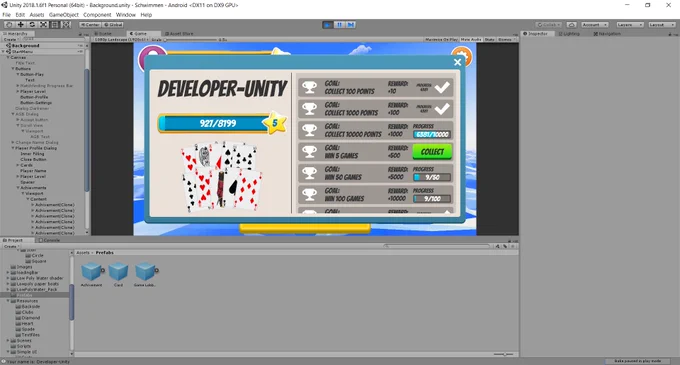Viewport: 680px width, 365px height.
Task: Toggle Global/Local handle rotation
Action: tap(113, 25)
